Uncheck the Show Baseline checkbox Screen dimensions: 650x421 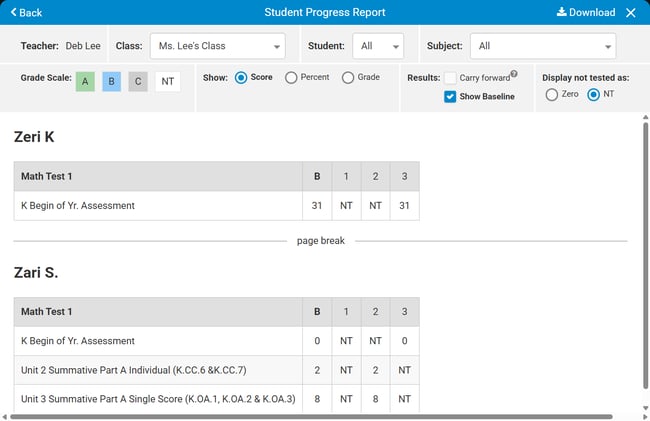(x=450, y=97)
